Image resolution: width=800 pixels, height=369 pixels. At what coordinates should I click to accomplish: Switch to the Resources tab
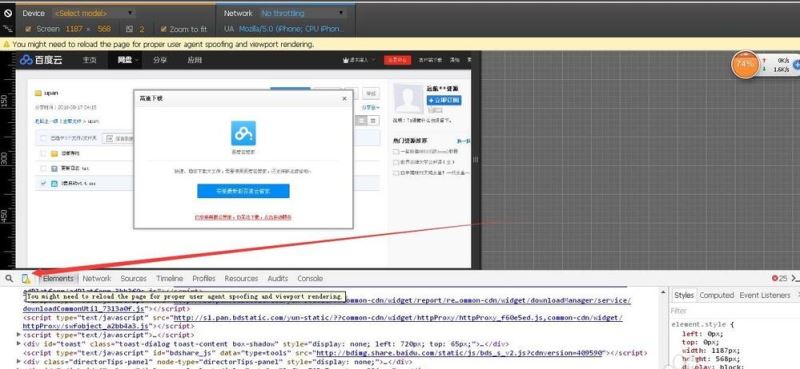coord(241,279)
